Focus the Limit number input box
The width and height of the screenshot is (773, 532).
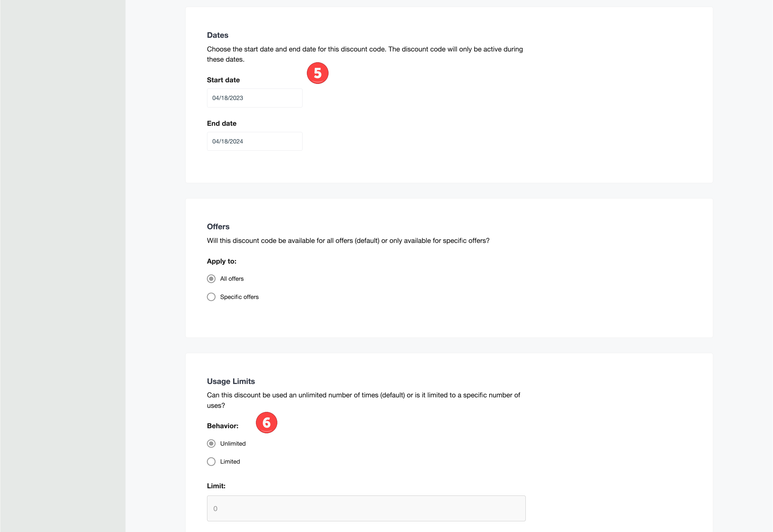(x=366, y=508)
